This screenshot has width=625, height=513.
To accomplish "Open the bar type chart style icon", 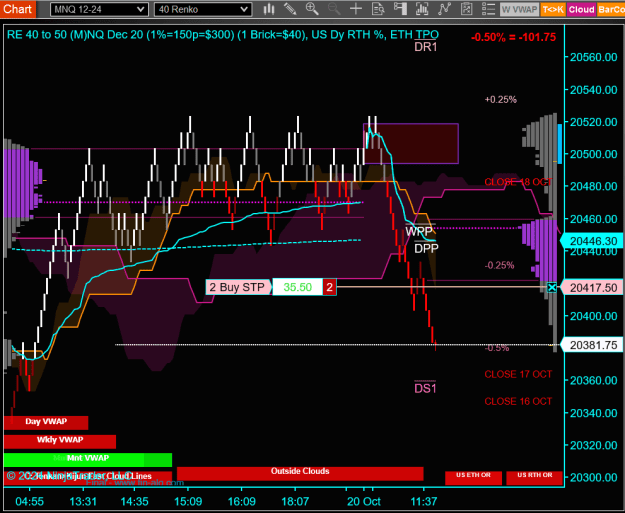I will tap(269, 9).
